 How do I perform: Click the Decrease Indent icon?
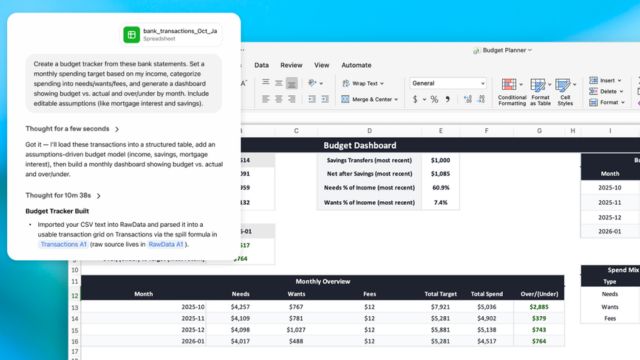point(312,99)
